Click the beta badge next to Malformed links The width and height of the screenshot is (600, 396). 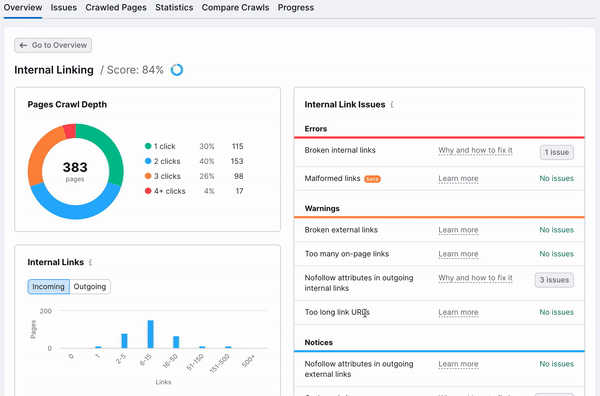point(372,179)
